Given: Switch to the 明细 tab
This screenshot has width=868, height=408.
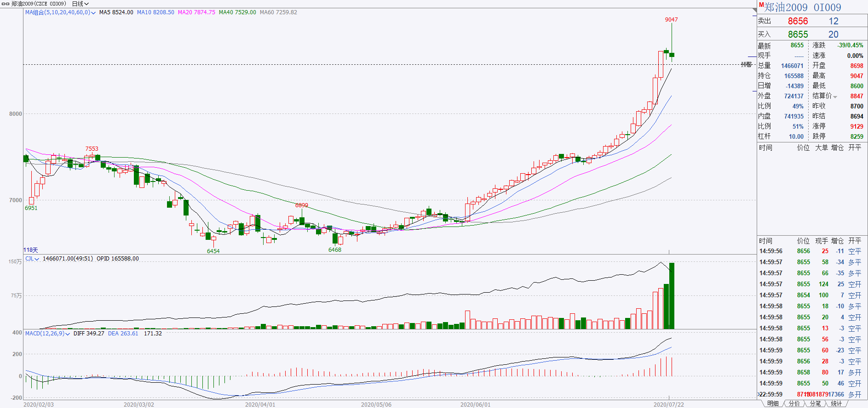Looking at the screenshot, I should pos(773,403).
